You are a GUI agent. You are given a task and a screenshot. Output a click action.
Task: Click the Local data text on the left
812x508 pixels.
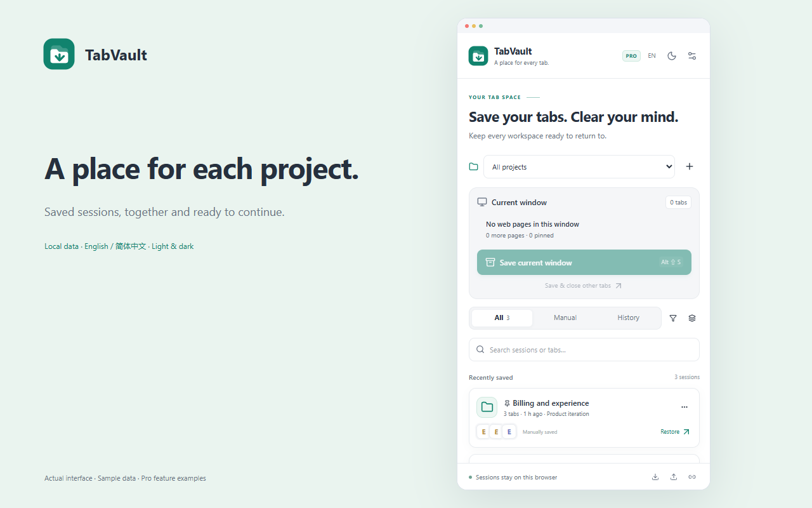pyautogui.click(x=62, y=246)
